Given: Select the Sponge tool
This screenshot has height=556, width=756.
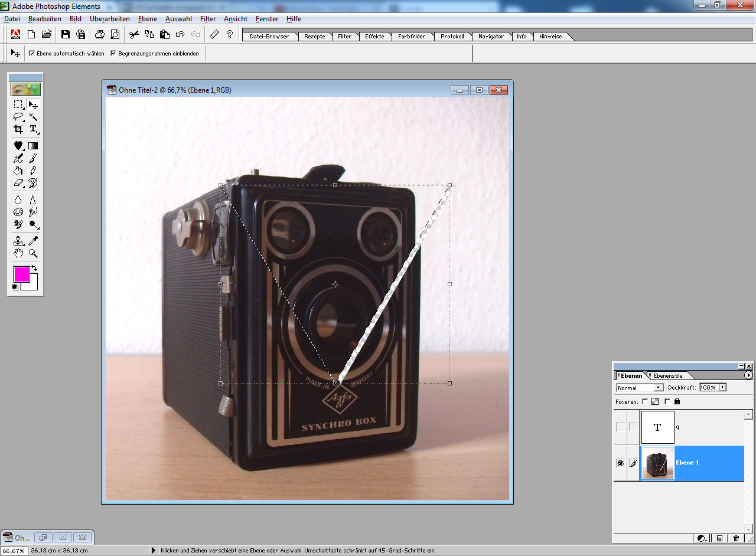Looking at the screenshot, I should point(18,212).
